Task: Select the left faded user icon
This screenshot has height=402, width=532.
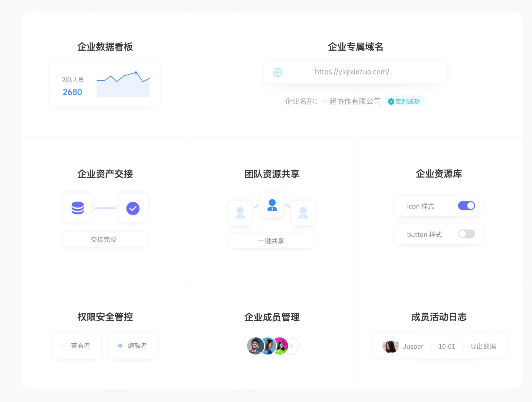Action: coord(240,213)
